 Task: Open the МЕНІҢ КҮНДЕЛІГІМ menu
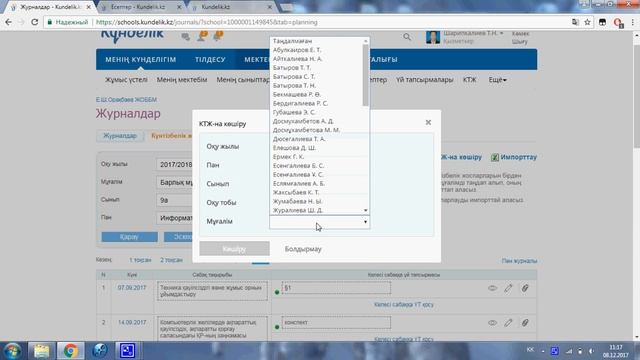[141, 60]
